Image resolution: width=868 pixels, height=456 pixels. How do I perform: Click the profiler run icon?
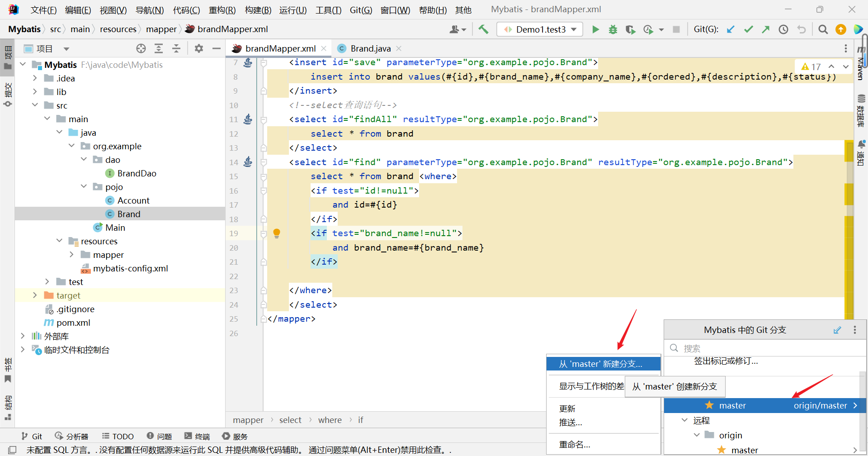point(649,29)
